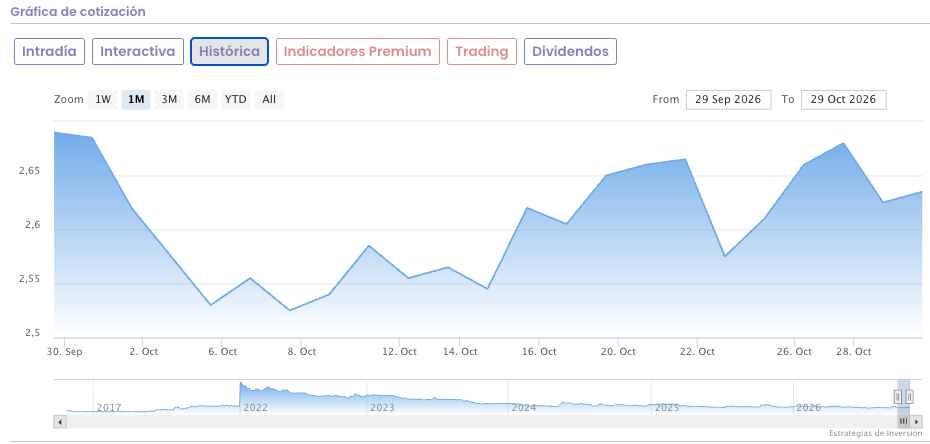
Task: Open the Intradía chart tab
Action: [x=49, y=52]
